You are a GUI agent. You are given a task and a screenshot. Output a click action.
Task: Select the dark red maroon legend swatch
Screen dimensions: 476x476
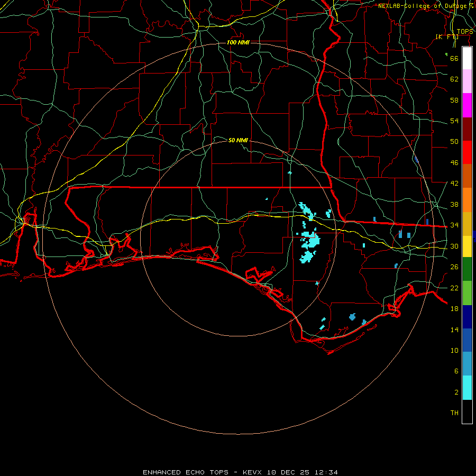(x=467, y=129)
